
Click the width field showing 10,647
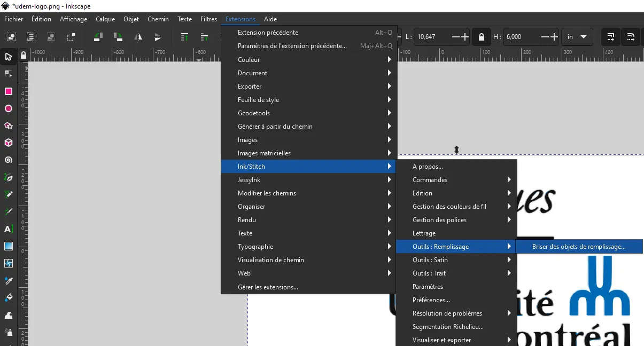click(x=432, y=37)
